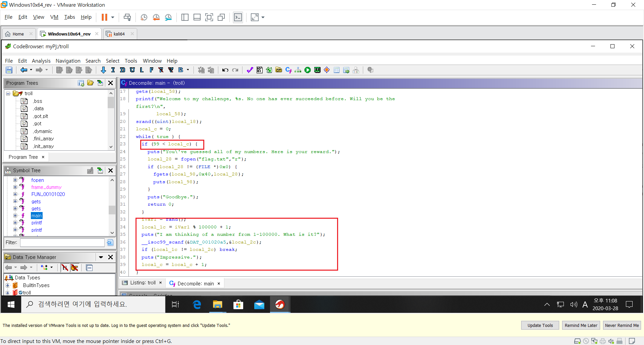
Task: Open the VMware Tabs menu
Action: click(x=69, y=17)
